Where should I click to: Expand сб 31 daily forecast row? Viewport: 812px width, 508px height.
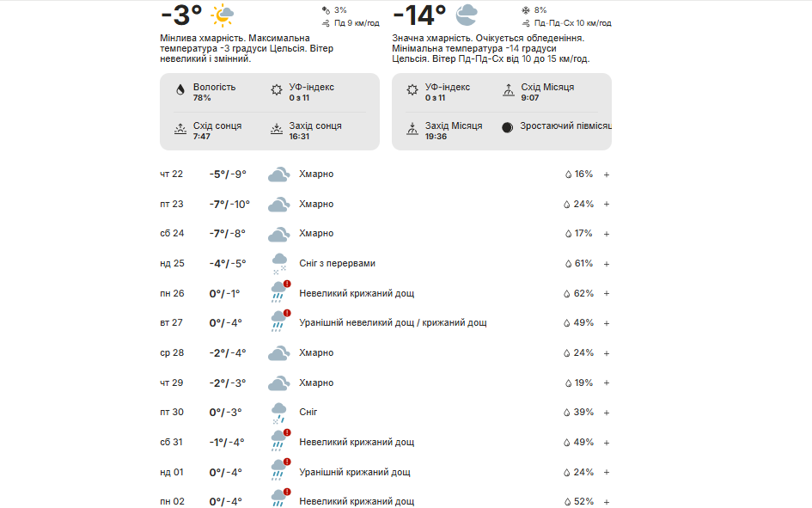pos(607,443)
